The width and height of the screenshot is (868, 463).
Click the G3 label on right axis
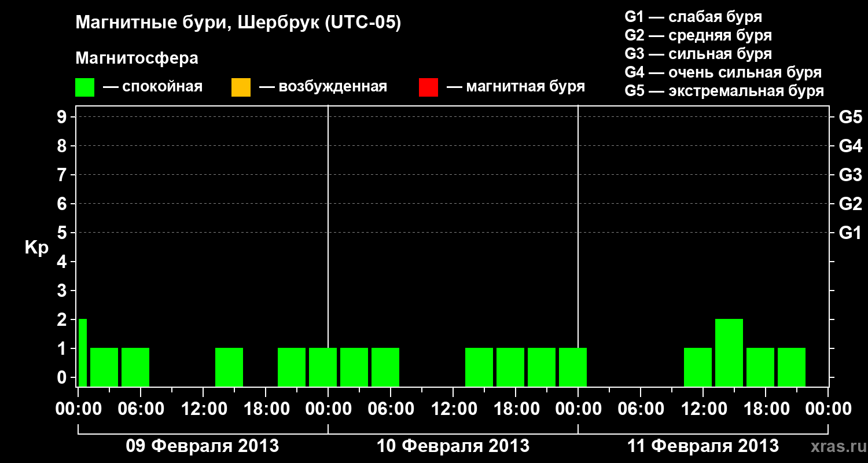(850, 175)
